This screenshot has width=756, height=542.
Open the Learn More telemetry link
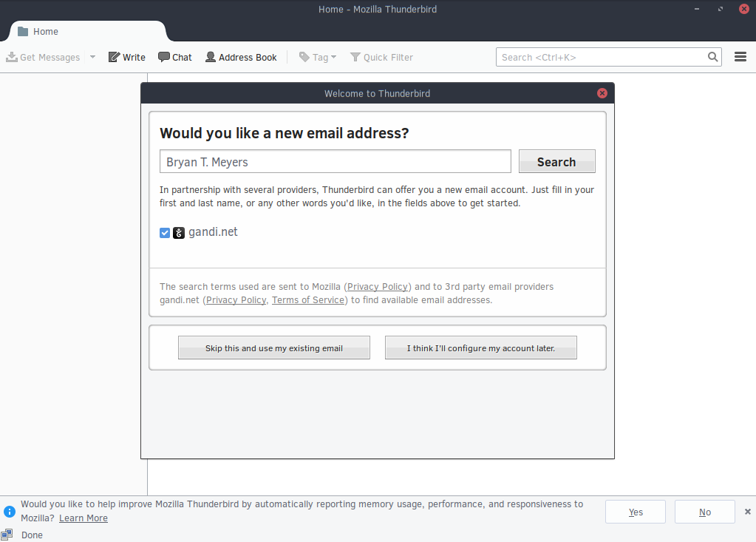click(x=84, y=518)
